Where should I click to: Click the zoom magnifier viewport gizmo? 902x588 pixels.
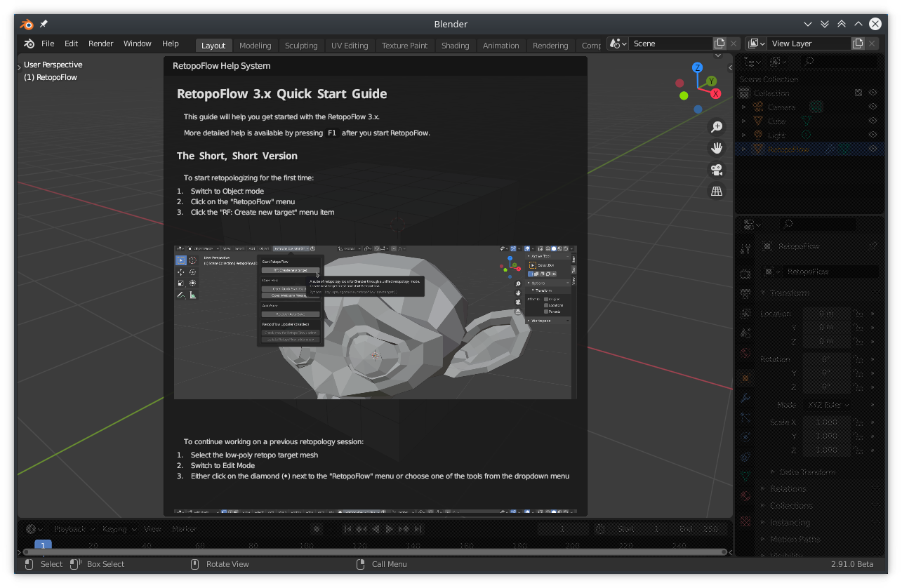coord(717,127)
